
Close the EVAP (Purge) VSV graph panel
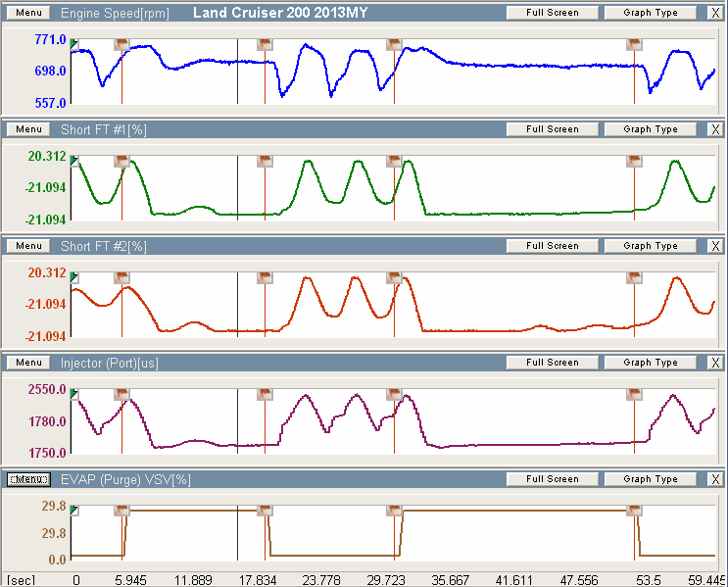pos(714,479)
